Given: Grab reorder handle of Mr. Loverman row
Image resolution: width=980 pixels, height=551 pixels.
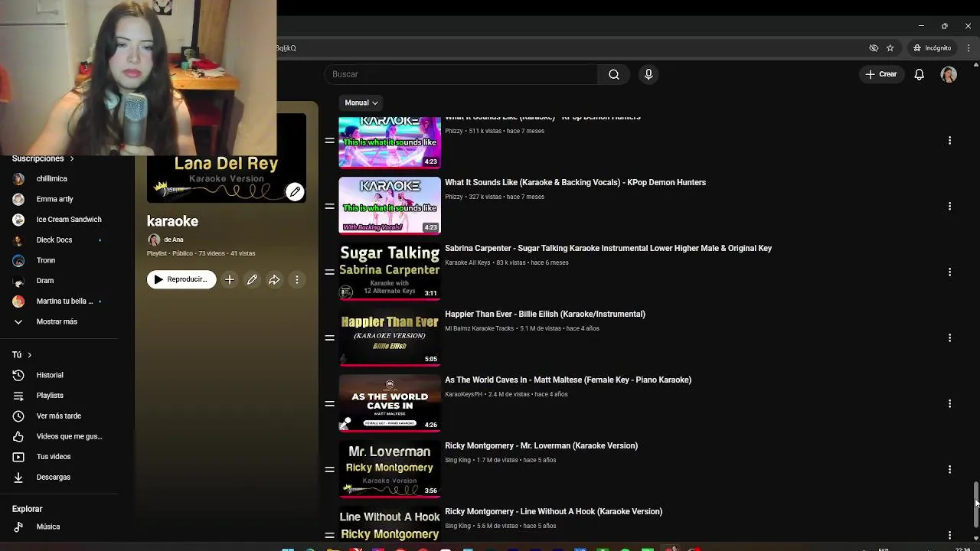Looking at the screenshot, I should click(329, 469).
